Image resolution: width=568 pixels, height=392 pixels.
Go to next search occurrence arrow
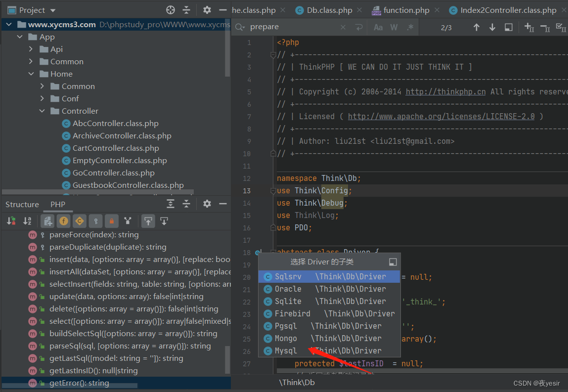492,28
